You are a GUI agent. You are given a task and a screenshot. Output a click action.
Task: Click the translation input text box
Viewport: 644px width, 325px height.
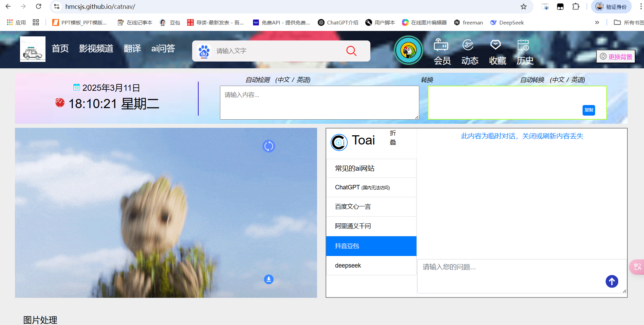(x=319, y=103)
